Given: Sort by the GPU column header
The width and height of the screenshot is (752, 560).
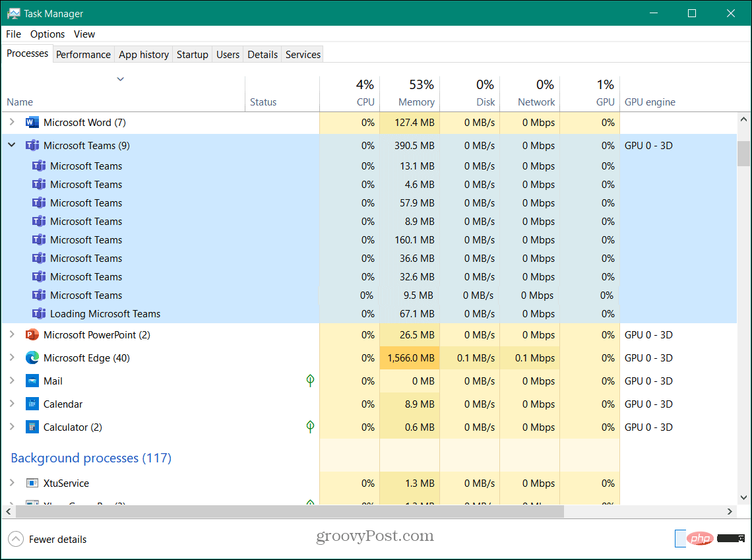Looking at the screenshot, I should 590,94.
